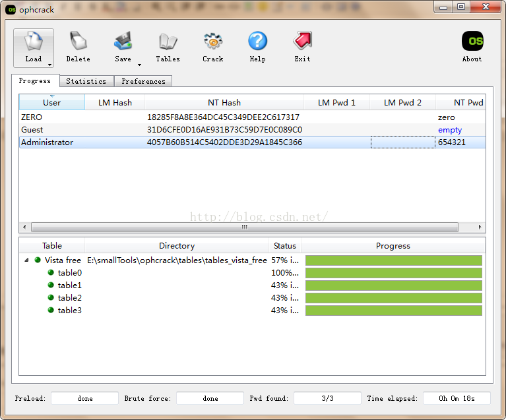Start cracking with the Crack gear icon
The image size is (506, 420).
point(213,42)
